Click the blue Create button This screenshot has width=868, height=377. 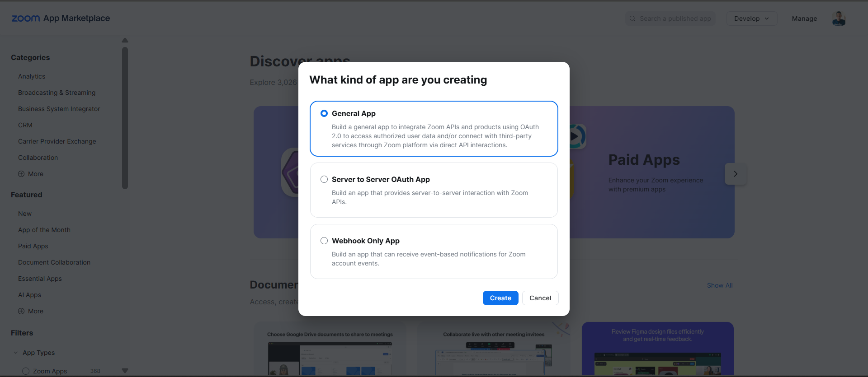[500, 298]
